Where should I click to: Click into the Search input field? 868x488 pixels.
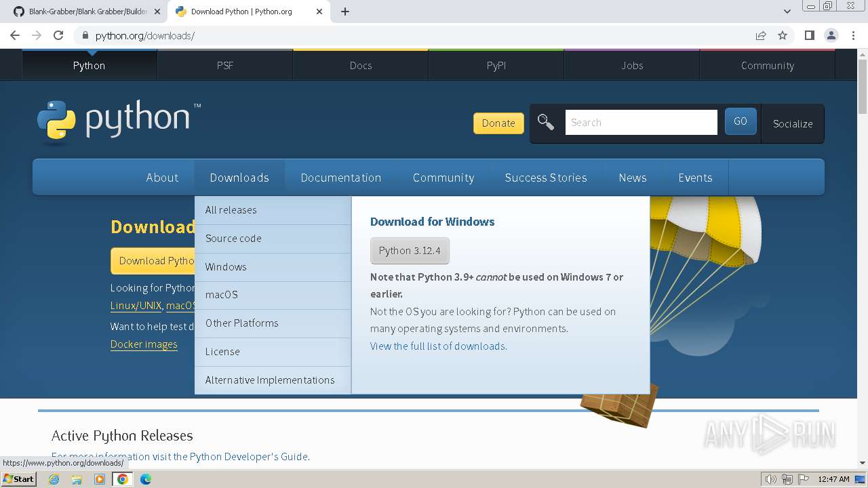(x=641, y=122)
